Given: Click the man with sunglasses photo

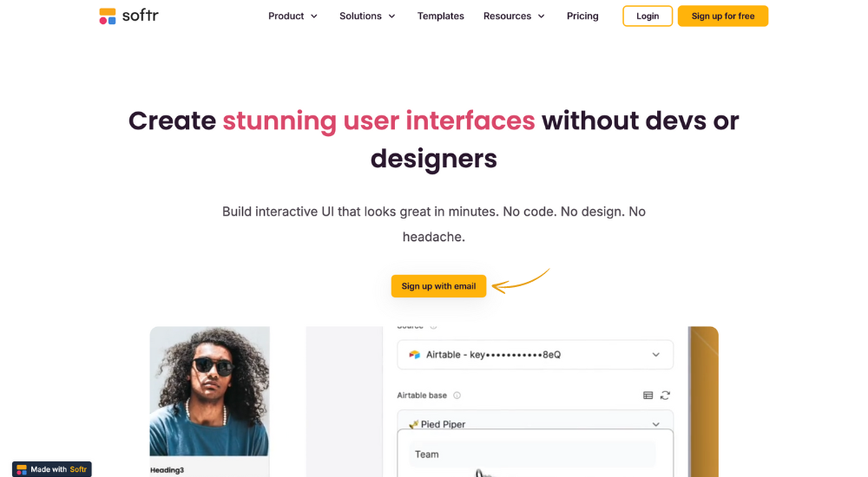Looking at the screenshot, I should pyautogui.click(x=210, y=391).
